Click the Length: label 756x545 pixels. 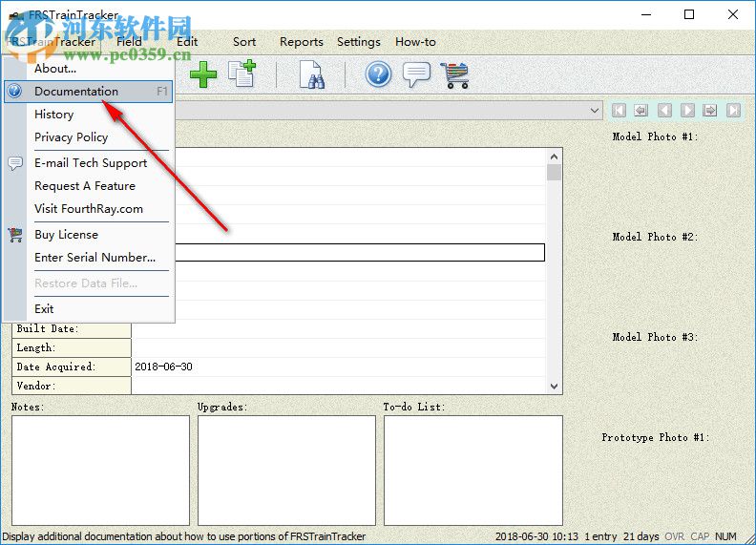click(x=36, y=347)
